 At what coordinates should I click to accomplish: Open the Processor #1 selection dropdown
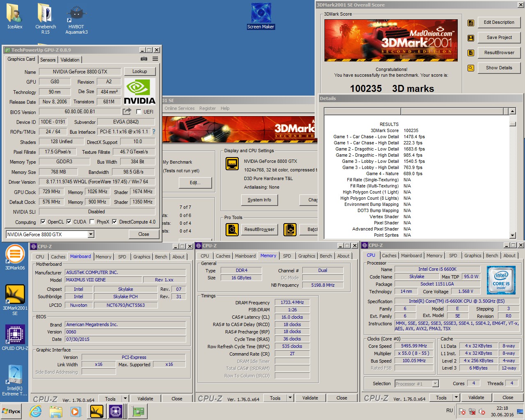pyautogui.click(x=436, y=384)
